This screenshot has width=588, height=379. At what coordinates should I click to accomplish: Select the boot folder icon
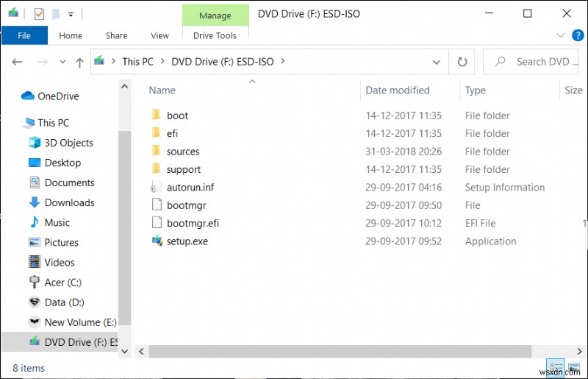coord(157,115)
